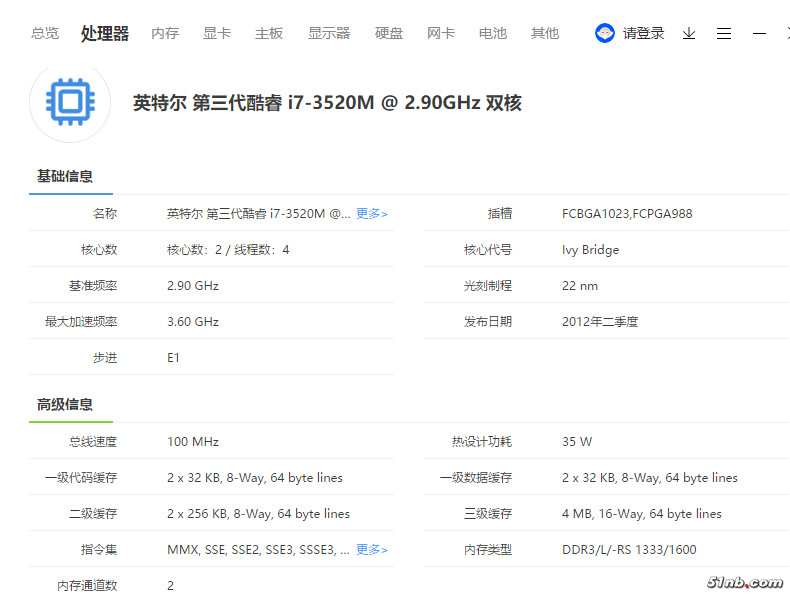Open the 其他 tab
Image resolution: width=790 pixels, height=595 pixels.
coord(545,33)
